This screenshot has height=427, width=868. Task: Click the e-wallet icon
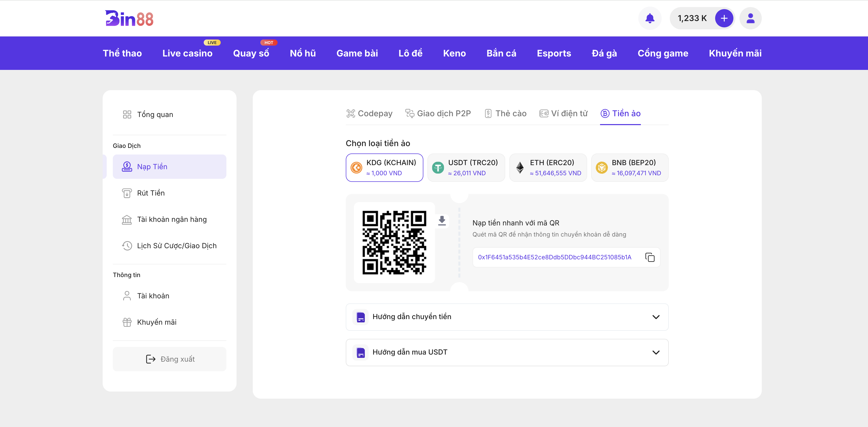[x=544, y=113]
